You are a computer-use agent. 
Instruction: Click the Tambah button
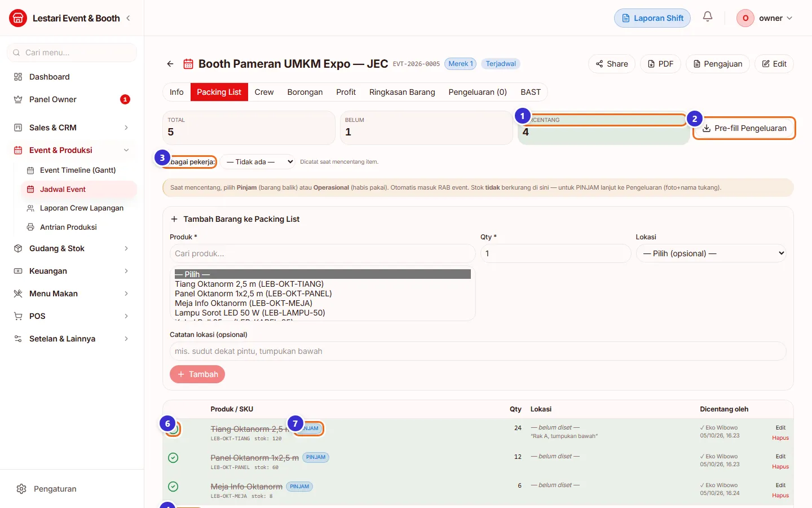(x=197, y=374)
